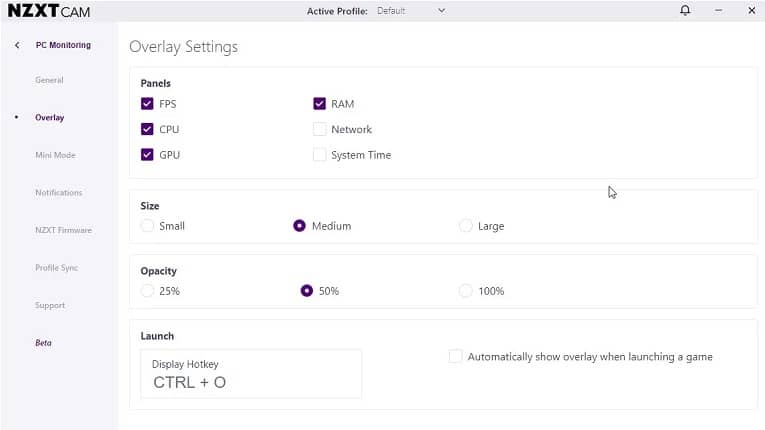
Task: Click the NZXT CAM logo
Action: click(x=49, y=11)
